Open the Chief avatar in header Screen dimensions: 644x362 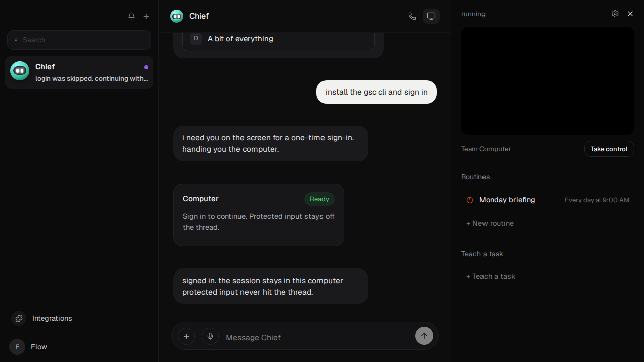click(x=177, y=16)
